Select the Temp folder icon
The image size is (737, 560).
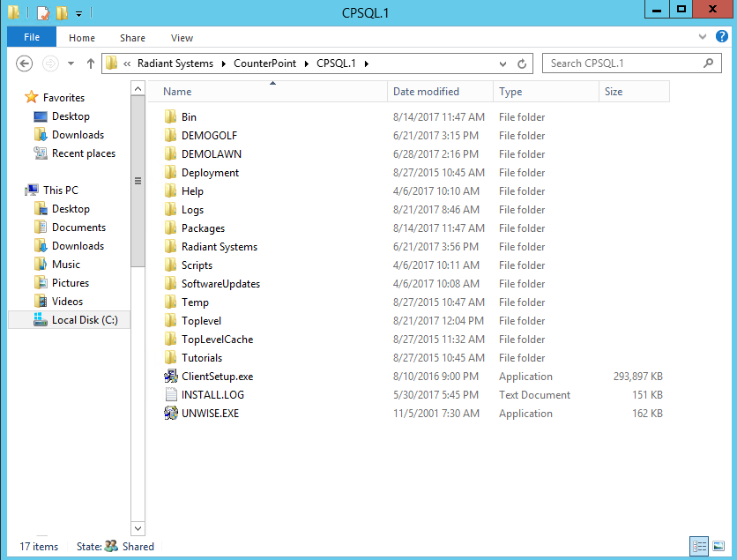[x=171, y=302]
